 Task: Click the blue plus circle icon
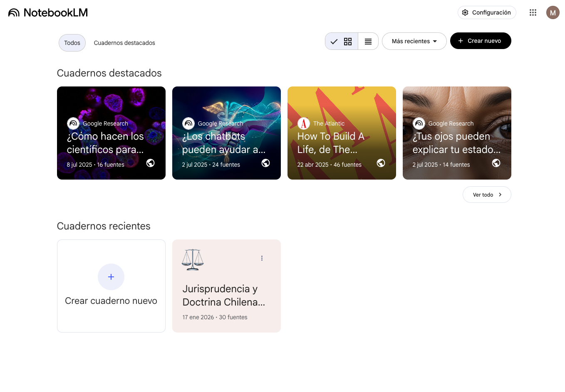(x=111, y=277)
